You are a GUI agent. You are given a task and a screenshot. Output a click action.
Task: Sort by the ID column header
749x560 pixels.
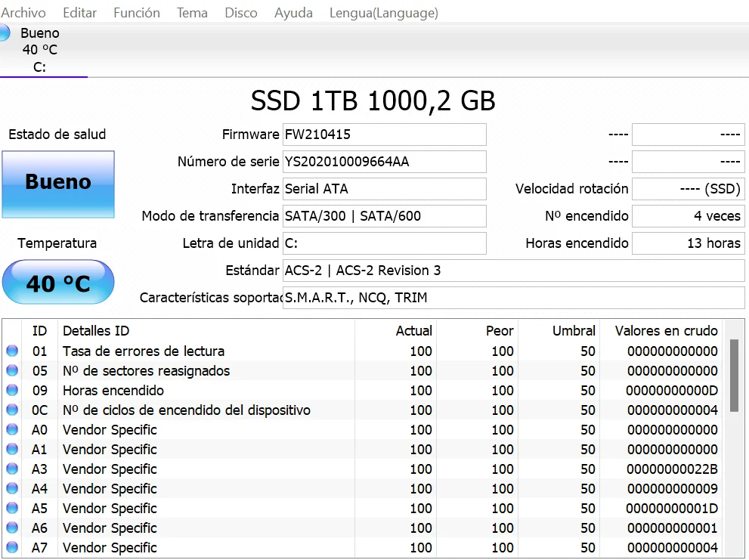39,331
